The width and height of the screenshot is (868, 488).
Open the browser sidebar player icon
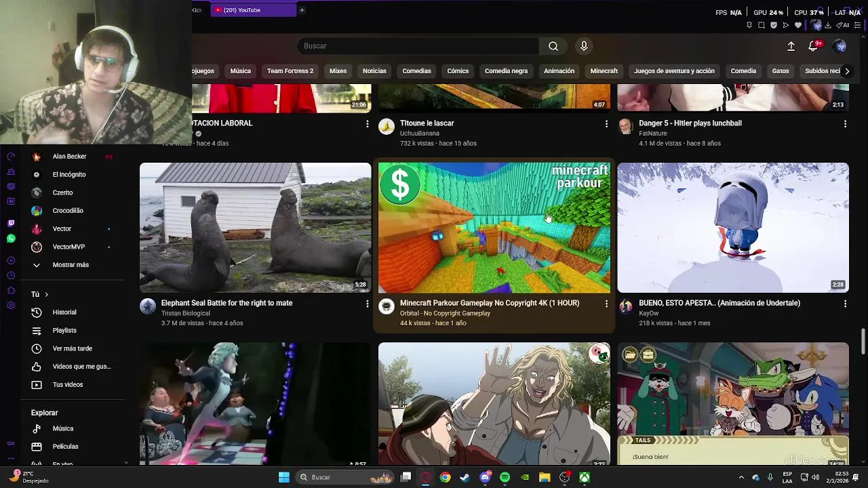click(11, 261)
